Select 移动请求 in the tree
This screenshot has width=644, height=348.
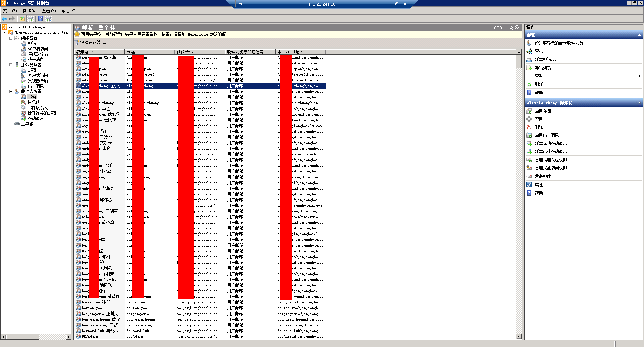(36, 118)
